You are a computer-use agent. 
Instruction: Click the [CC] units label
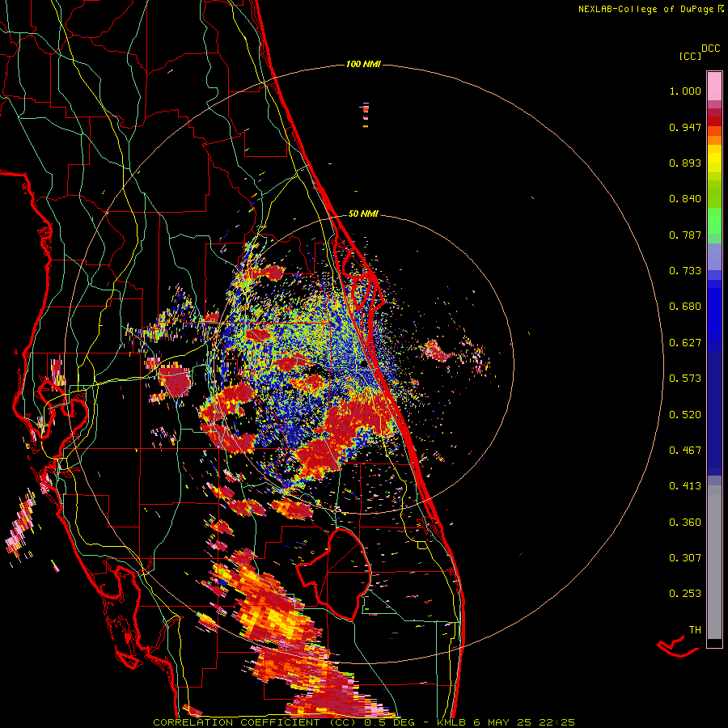(x=690, y=56)
